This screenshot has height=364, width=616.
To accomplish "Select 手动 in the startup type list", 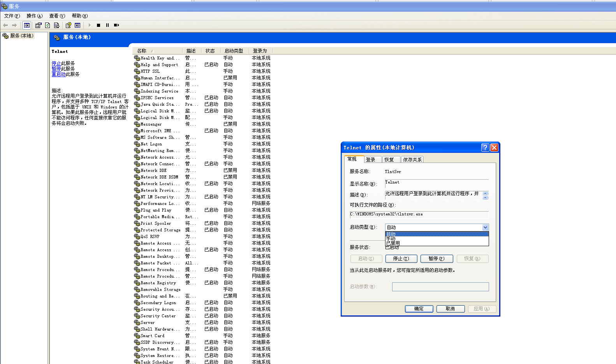I will 391,239.
